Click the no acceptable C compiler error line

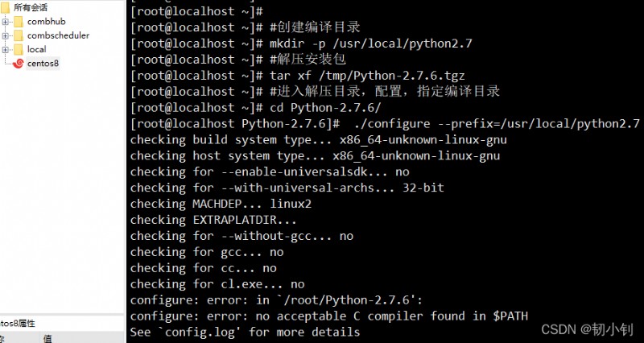(x=328, y=316)
